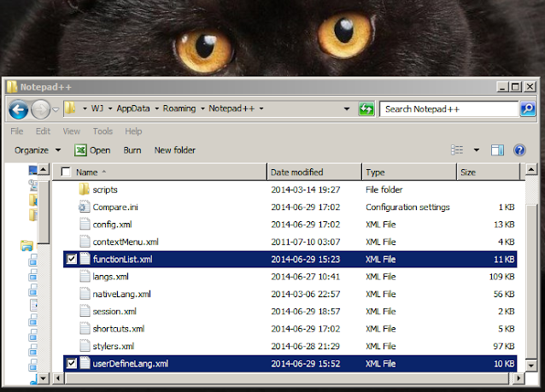545x392 pixels.
Task: Open the Help menu
Action: click(x=133, y=132)
